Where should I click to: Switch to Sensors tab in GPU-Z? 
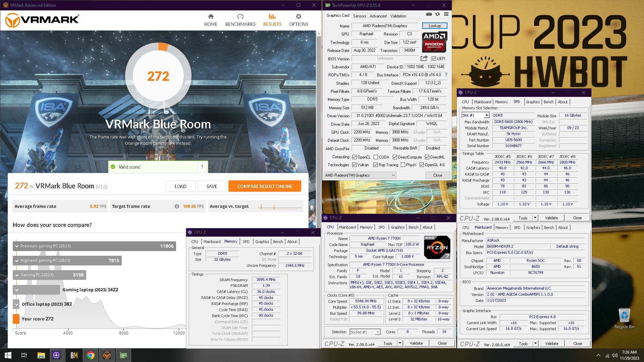[x=360, y=16]
